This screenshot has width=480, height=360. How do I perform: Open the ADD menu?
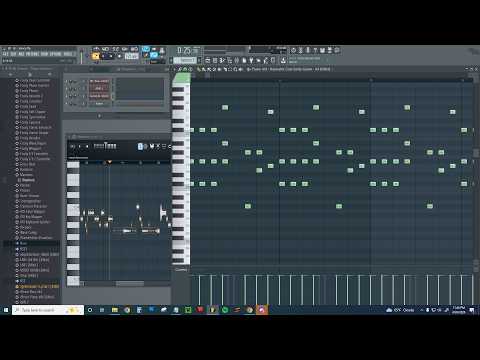tap(21, 54)
